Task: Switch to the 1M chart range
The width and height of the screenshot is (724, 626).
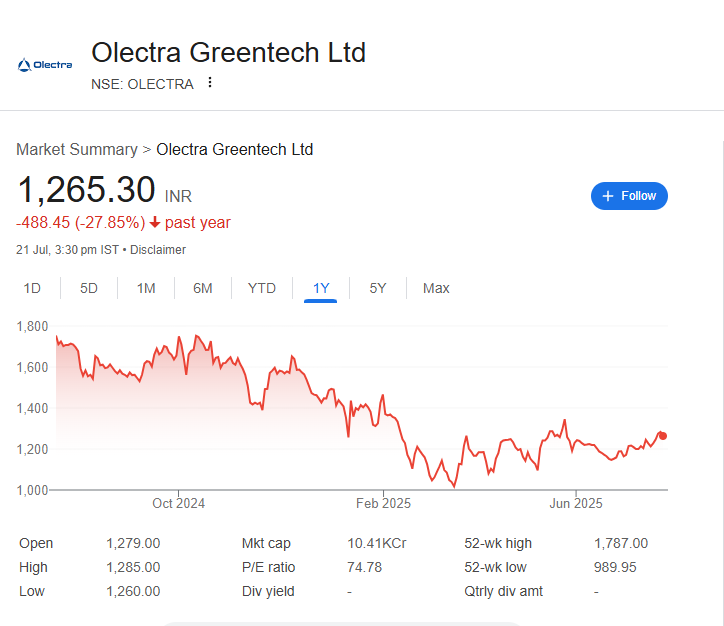Action: point(146,289)
